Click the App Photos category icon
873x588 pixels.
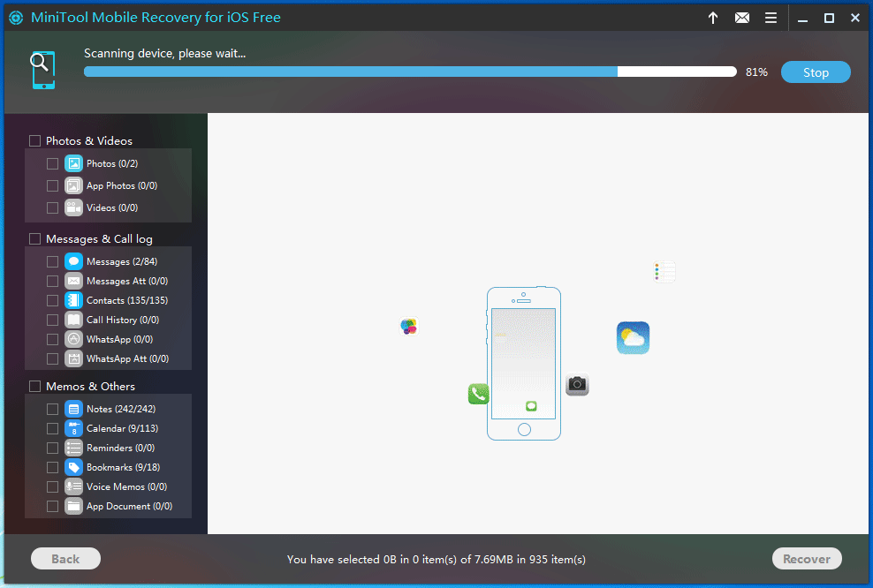(73, 185)
